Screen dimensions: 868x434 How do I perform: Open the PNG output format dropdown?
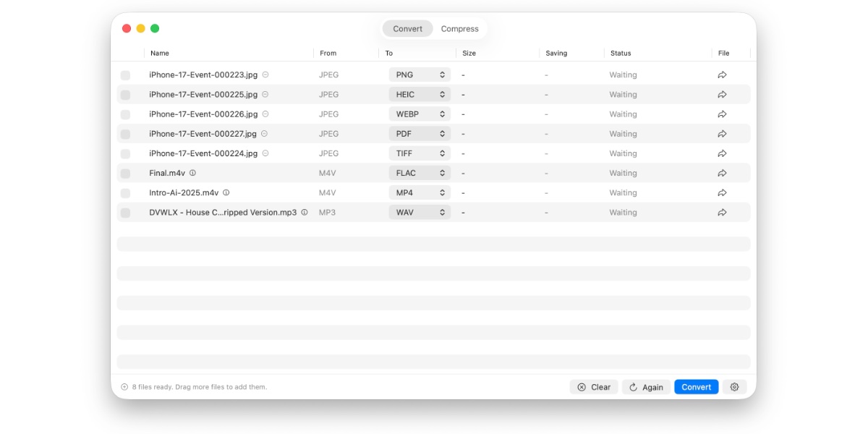click(420, 75)
